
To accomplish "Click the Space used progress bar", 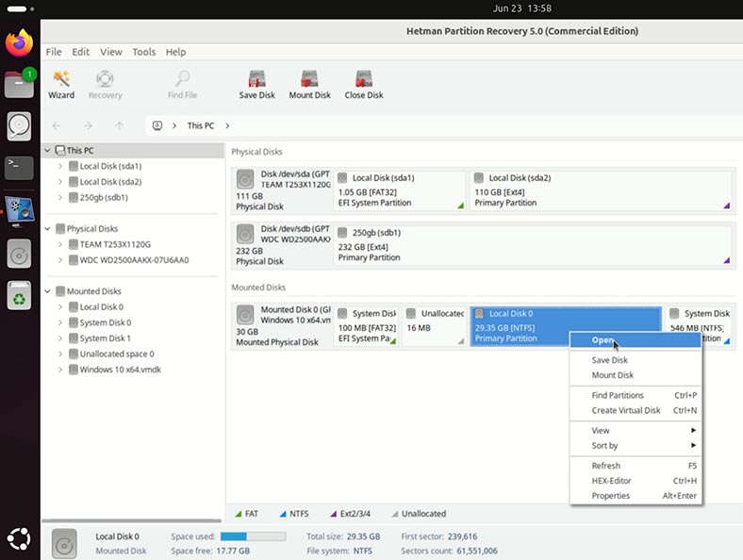I will [x=253, y=536].
